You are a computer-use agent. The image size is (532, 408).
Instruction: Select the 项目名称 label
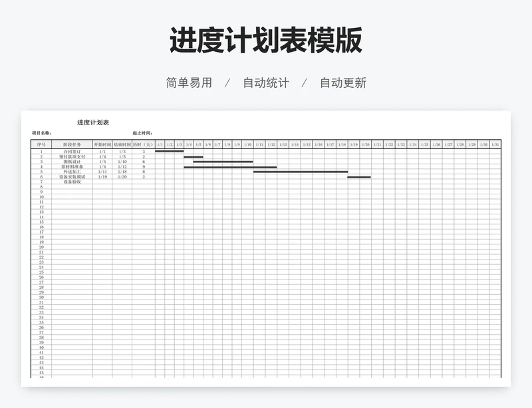pyautogui.click(x=41, y=133)
